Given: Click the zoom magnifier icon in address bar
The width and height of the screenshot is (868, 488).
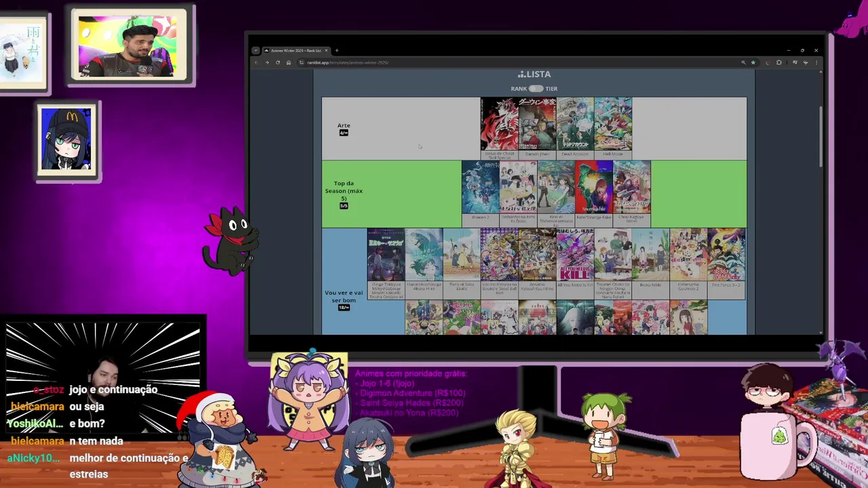Looking at the screenshot, I should pyautogui.click(x=743, y=62).
